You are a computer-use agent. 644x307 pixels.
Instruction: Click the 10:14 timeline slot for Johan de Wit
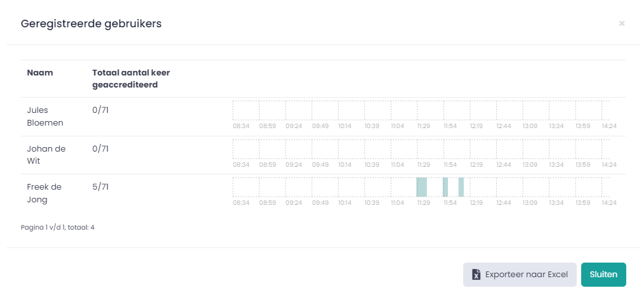click(351, 149)
